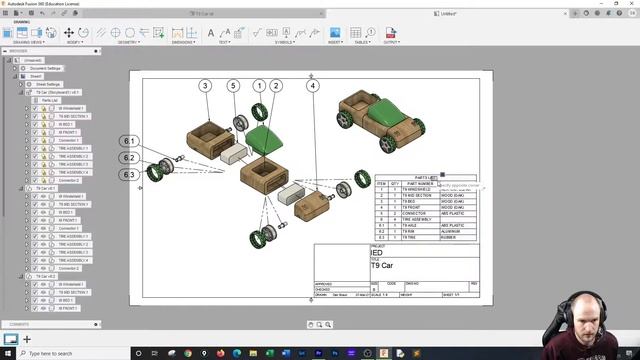Toggle Connector:1 checkbox under T9 Car v0.1
640x360 pixels.
(x=35, y=229)
